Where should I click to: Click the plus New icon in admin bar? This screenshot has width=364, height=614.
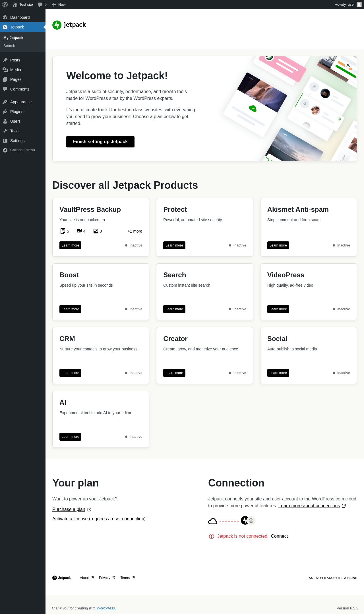(x=54, y=5)
